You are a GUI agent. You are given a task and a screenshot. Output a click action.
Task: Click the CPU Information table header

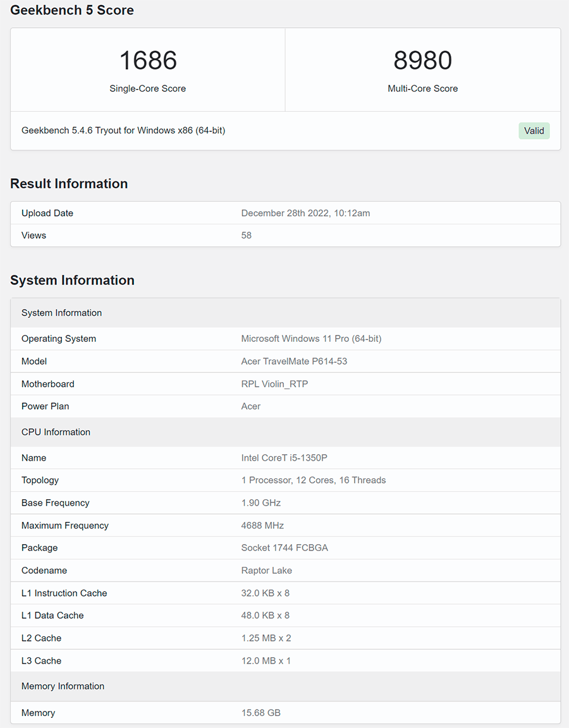tap(56, 432)
